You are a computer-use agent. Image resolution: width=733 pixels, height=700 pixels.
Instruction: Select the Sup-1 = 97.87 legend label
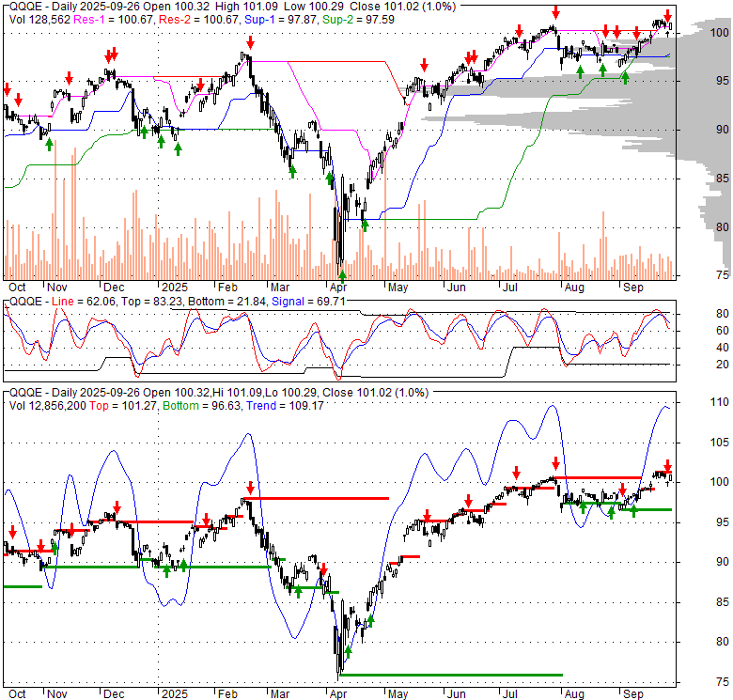coord(281,20)
